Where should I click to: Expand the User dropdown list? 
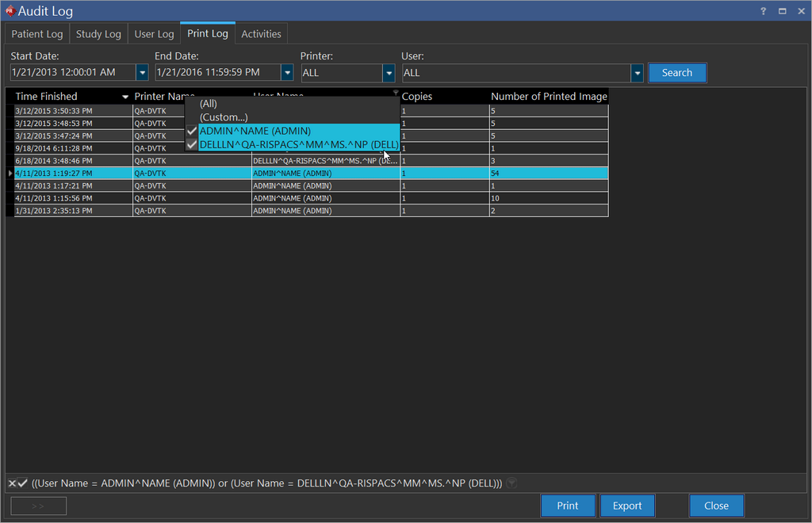coord(637,73)
